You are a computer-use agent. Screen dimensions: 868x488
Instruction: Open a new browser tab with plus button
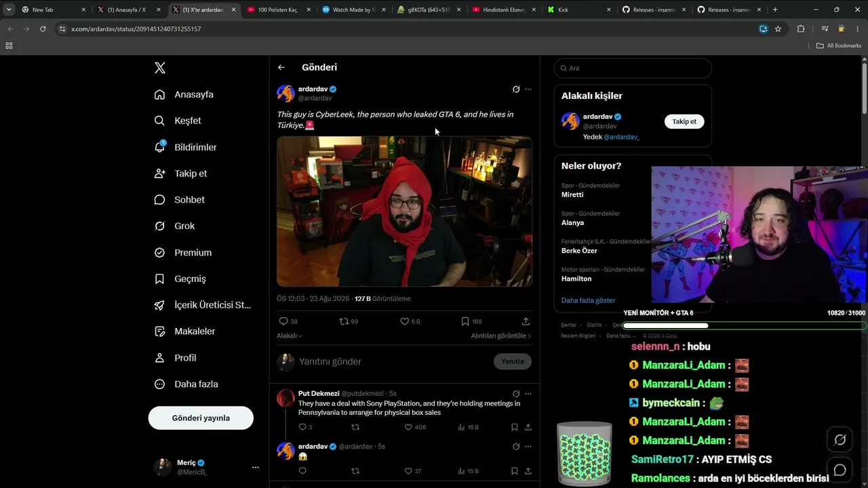[775, 9]
